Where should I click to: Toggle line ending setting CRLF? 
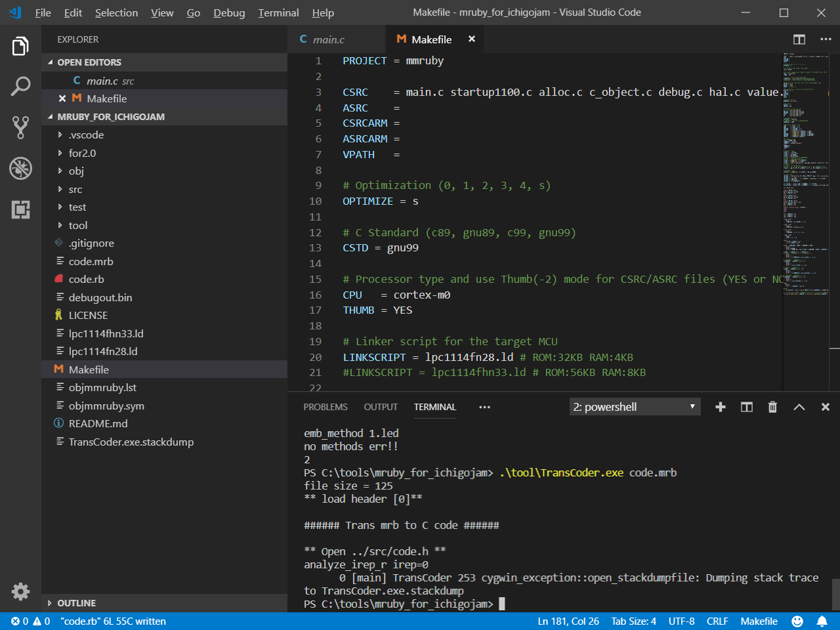click(717, 621)
